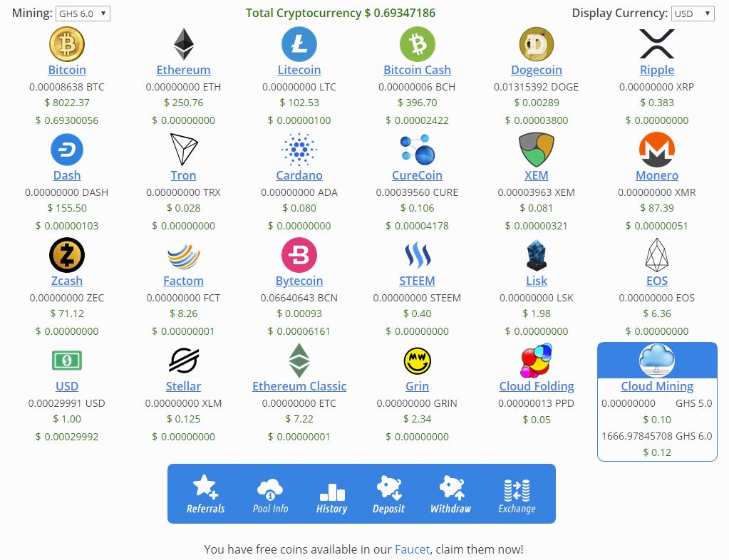Open the Bitcoin link
Screen dimensions: 729x560
[67, 70]
